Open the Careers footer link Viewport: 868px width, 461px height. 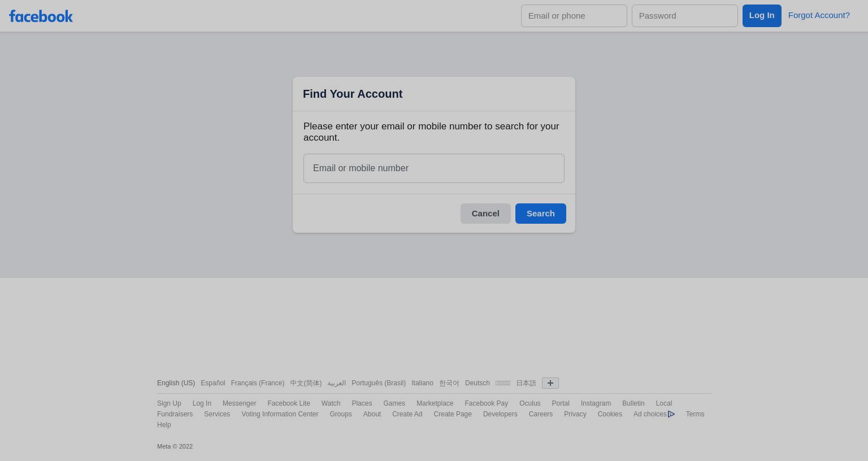click(541, 414)
